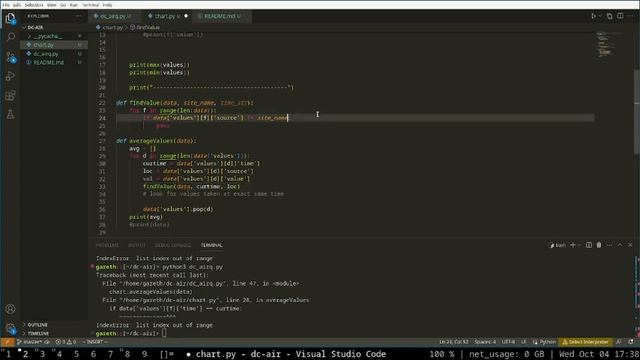The image size is (640, 360).
Task: Close the terminal panel
Action: 630,245
